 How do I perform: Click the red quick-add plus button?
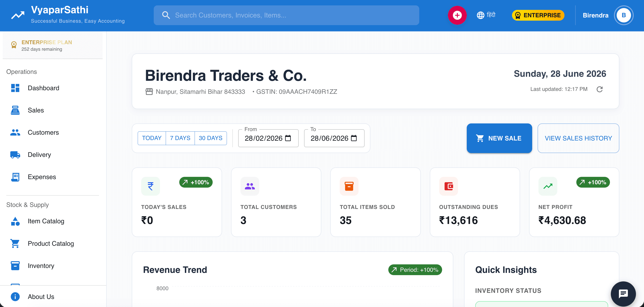click(457, 15)
